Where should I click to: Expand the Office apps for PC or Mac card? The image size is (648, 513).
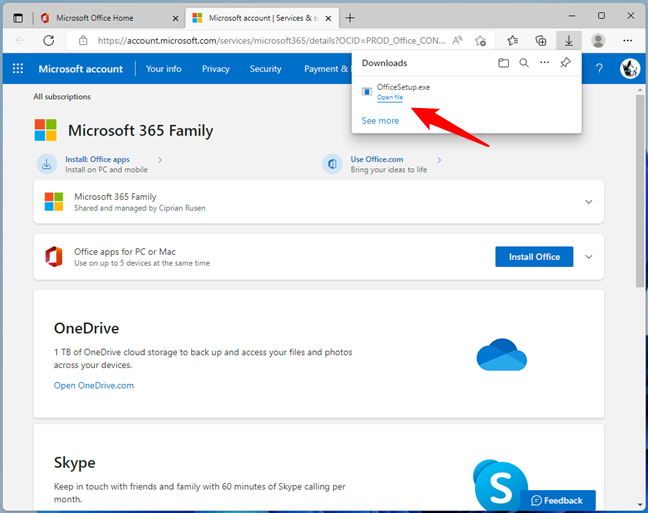[588, 257]
